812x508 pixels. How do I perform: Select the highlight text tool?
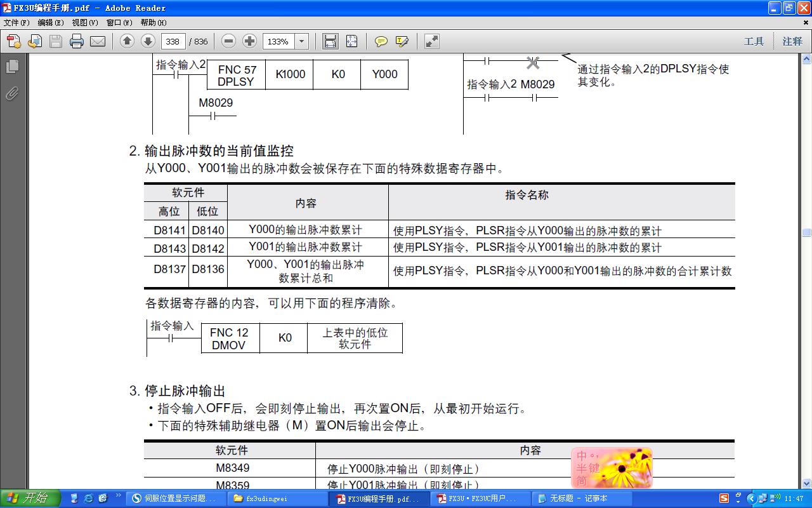click(x=402, y=41)
